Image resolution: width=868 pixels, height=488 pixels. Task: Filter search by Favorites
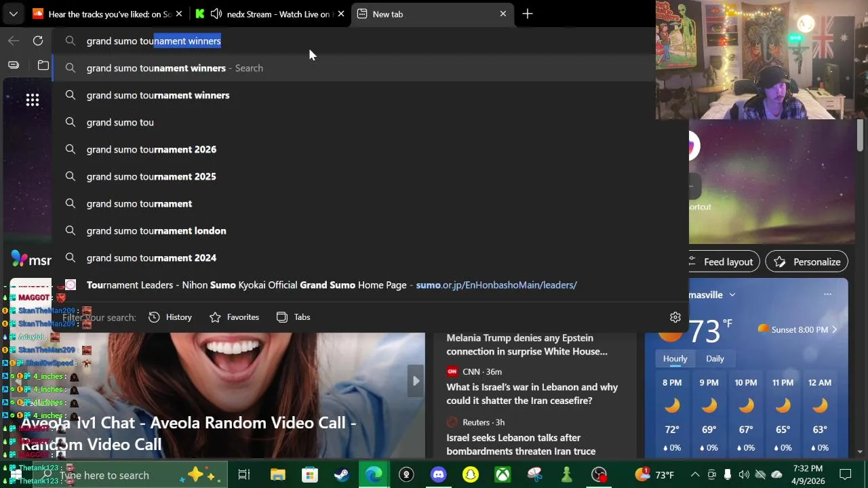click(234, 317)
